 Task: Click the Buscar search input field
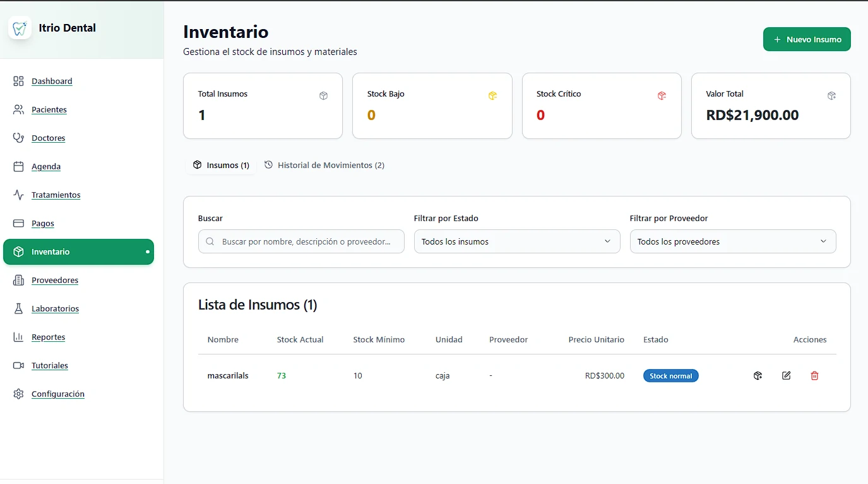tap(301, 241)
